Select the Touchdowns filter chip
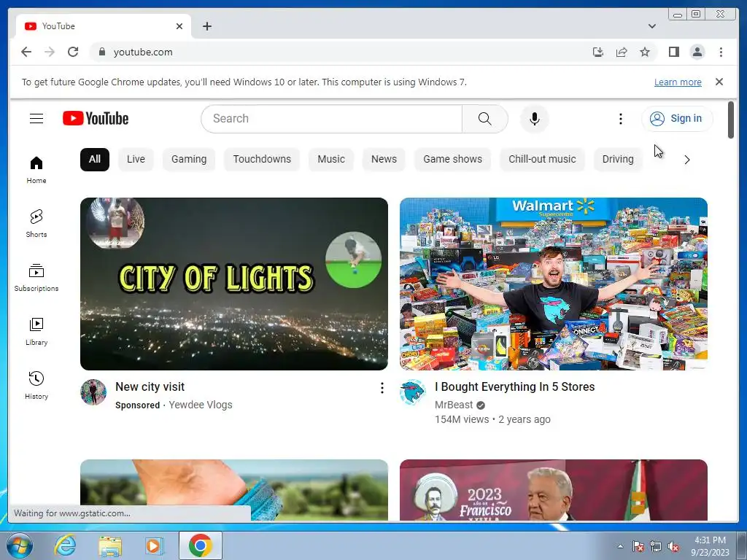This screenshot has height=560, width=747. coord(262,160)
